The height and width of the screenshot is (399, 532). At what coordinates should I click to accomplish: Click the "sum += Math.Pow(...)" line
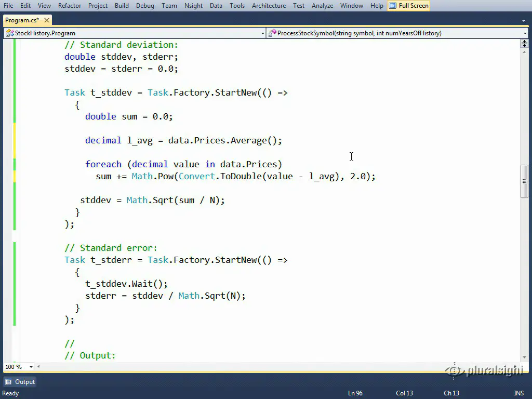(x=236, y=176)
